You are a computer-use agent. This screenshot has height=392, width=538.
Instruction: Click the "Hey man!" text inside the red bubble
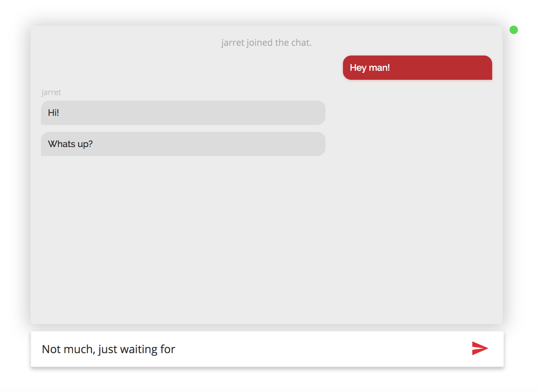click(370, 68)
